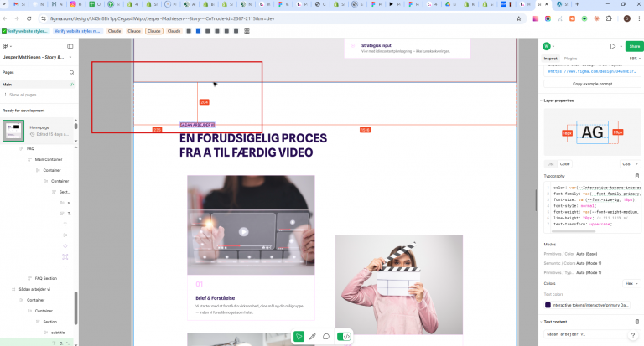The width and height of the screenshot is (644, 346).
Task: Open browser extensions puzzle icon
Action: coord(609,18)
